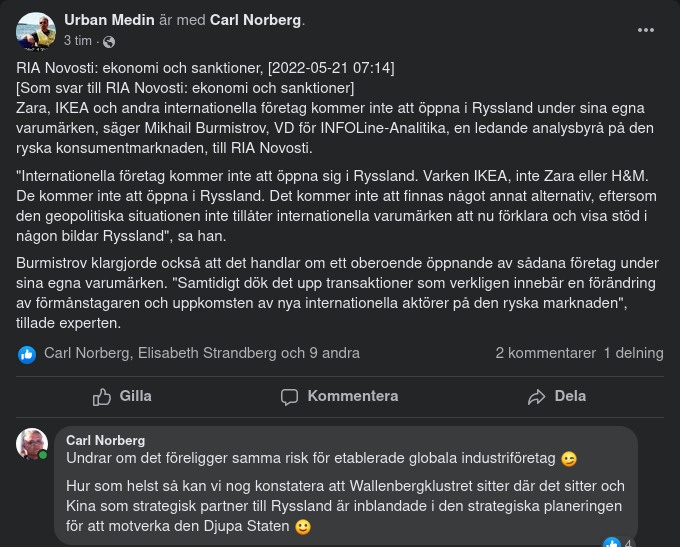Click the winking emoji in the comment
Viewport: 680px width, 547px height.
(x=569, y=459)
